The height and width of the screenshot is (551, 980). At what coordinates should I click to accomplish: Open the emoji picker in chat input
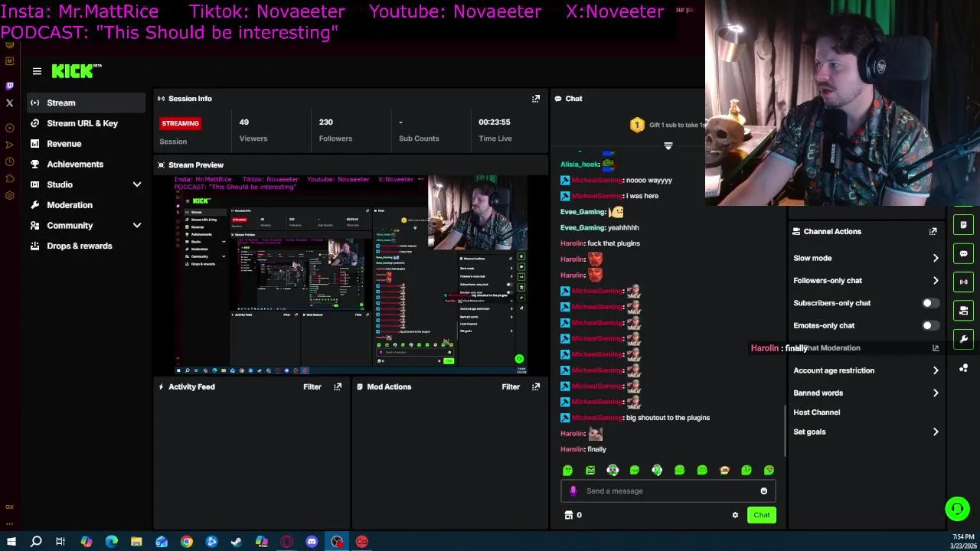point(763,491)
